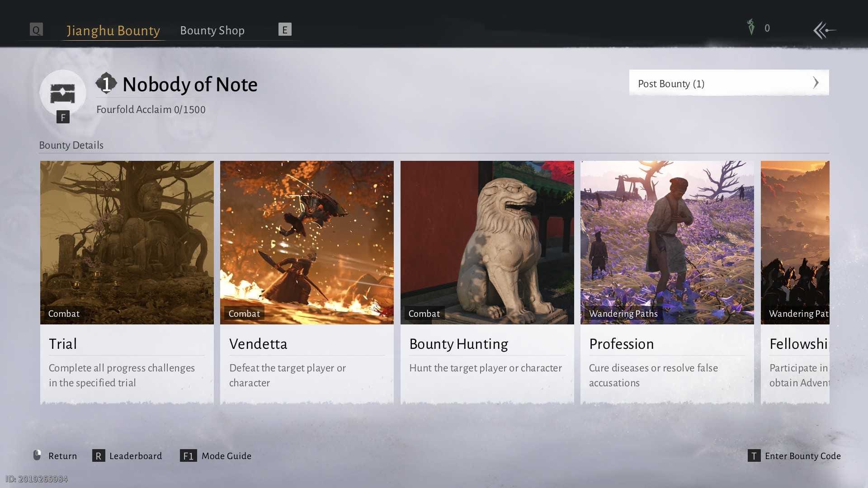Viewport: 868px width, 488px height.
Task: Click the Post Bounty (1) button
Action: pyautogui.click(x=729, y=83)
